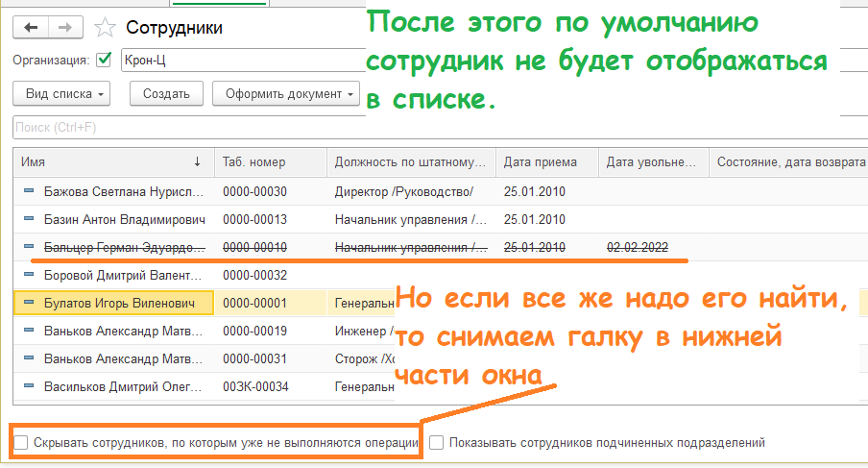Open the Вид списка dropdown
Viewport: 868px width, 468px height.
(61, 93)
